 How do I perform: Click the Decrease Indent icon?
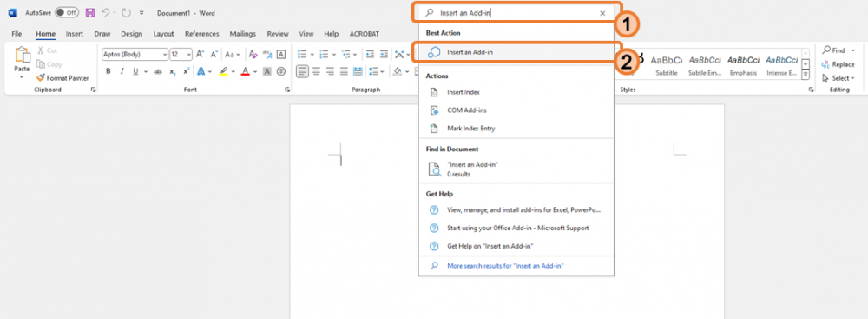pyautogui.click(x=370, y=55)
